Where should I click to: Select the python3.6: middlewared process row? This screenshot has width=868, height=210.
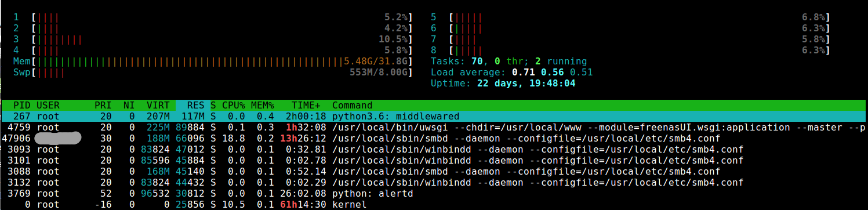click(x=434, y=117)
